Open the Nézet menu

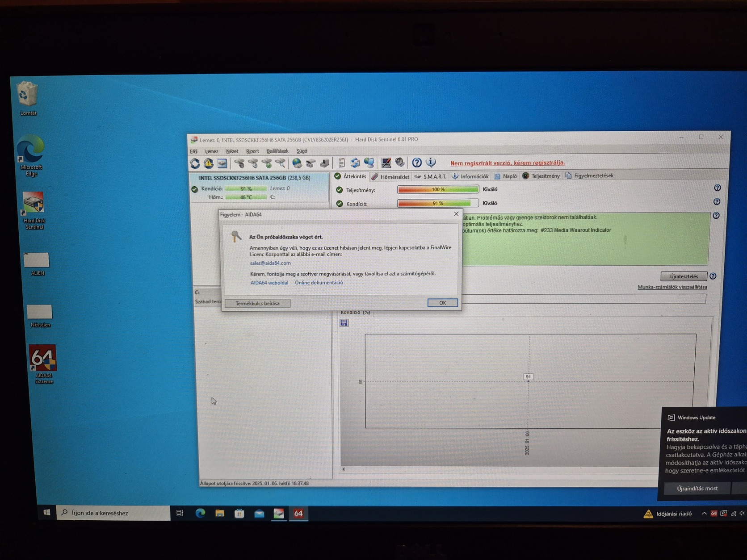(232, 151)
